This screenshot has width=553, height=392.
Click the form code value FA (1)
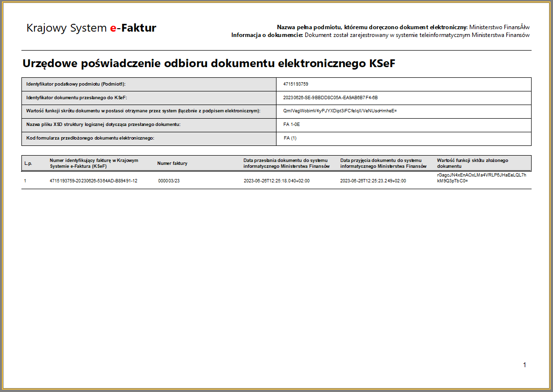290,139
